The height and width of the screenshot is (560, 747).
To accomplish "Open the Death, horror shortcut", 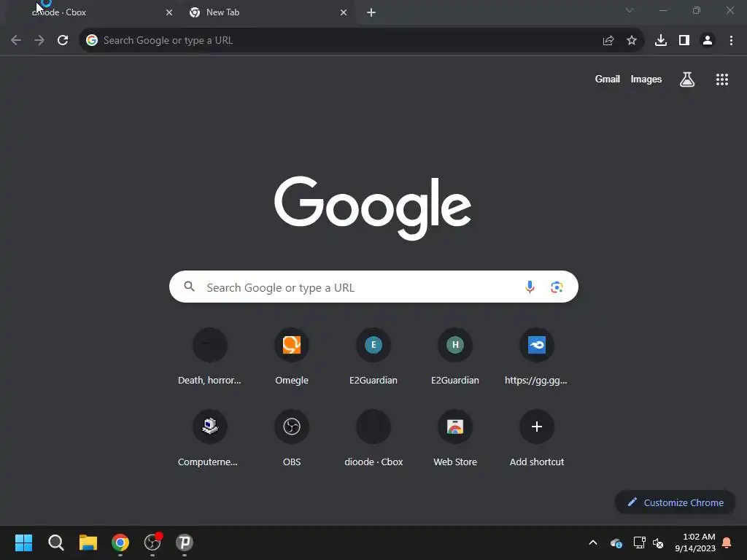I will pyautogui.click(x=209, y=356).
